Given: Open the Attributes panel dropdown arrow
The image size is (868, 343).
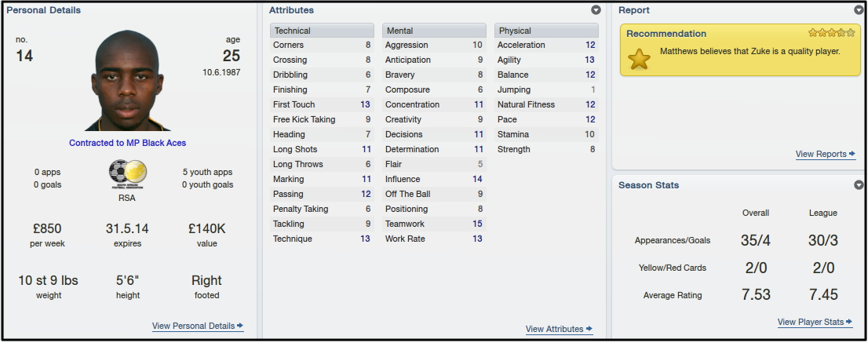Looking at the screenshot, I should [596, 10].
